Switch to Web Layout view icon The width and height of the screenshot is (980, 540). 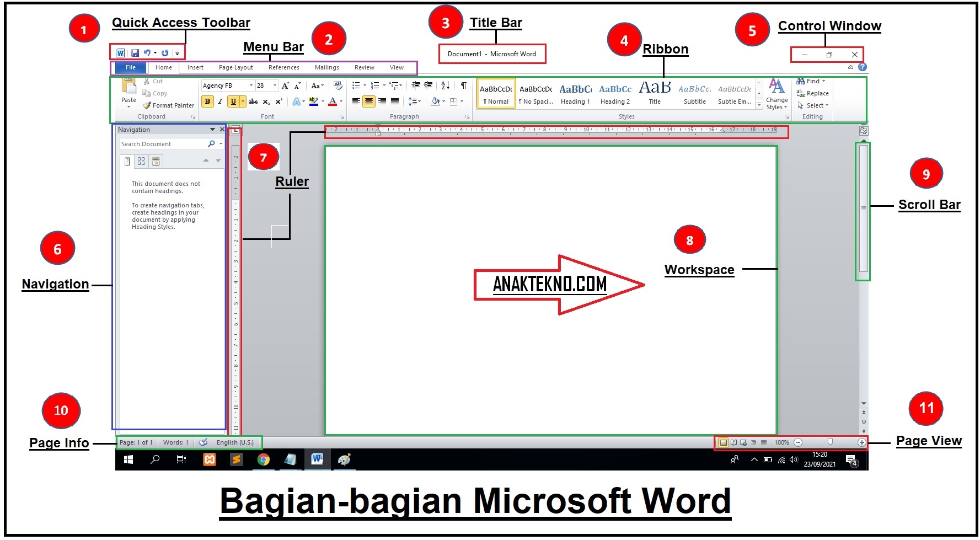743,442
